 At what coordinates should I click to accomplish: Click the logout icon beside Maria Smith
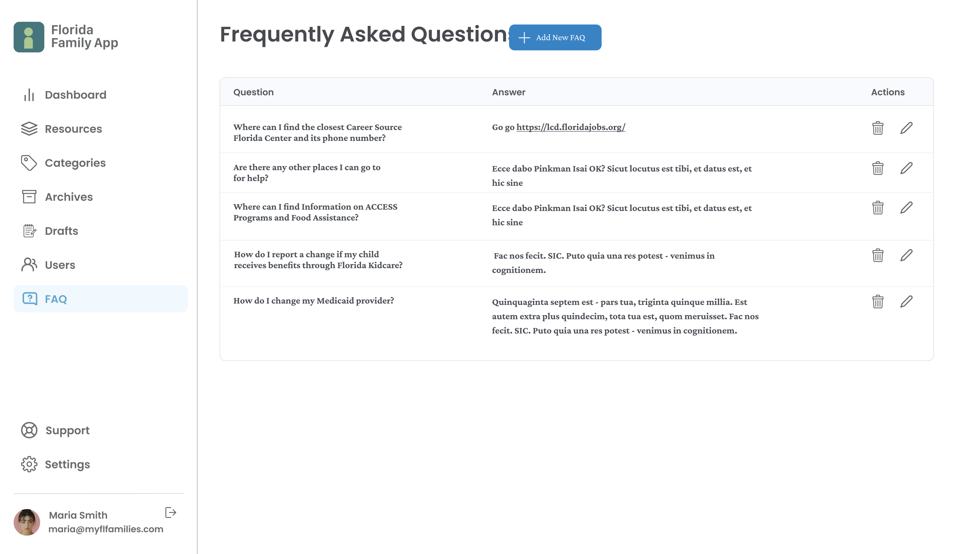click(171, 512)
